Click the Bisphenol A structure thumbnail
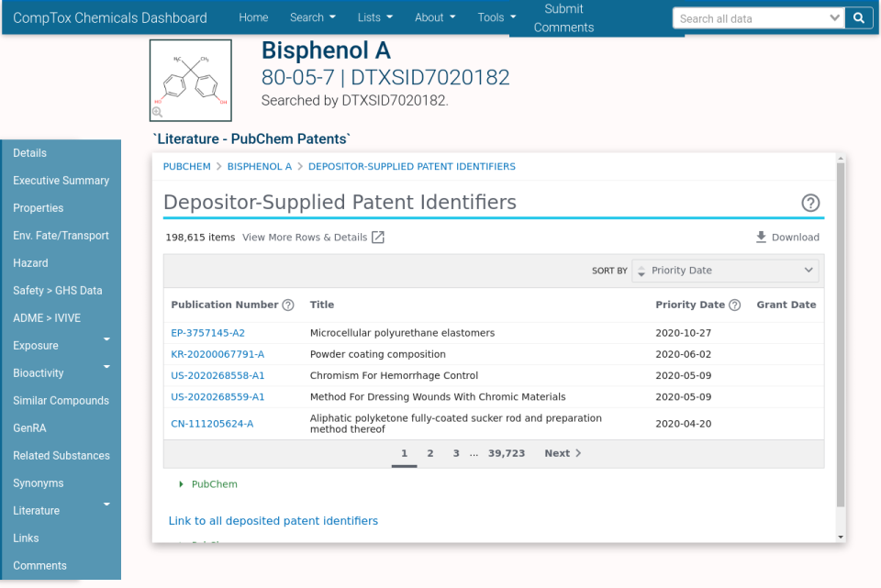Screen dimensions: 881x588 pos(191,81)
